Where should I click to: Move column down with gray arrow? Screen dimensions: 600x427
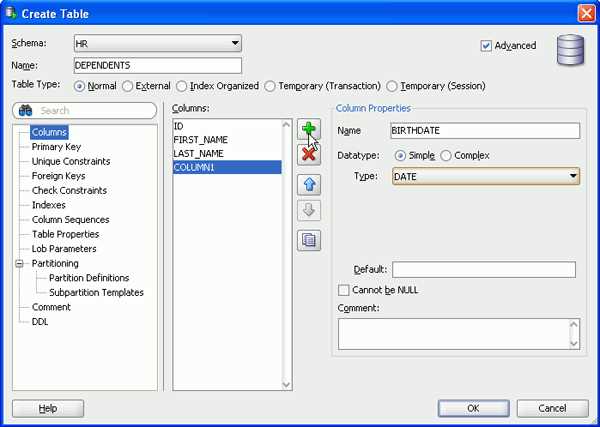click(309, 210)
